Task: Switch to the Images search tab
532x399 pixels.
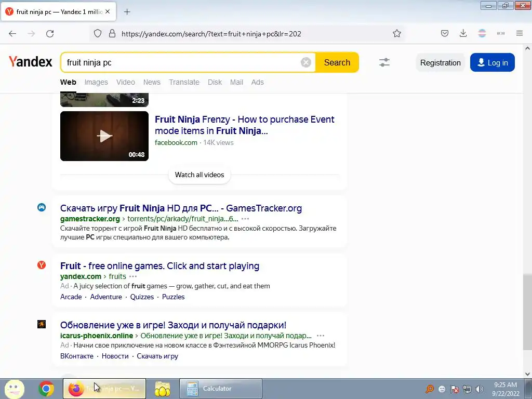Action: [x=96, y=82]
